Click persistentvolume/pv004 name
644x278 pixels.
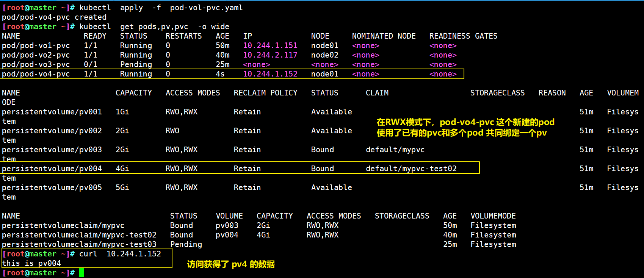click(52, 169)
